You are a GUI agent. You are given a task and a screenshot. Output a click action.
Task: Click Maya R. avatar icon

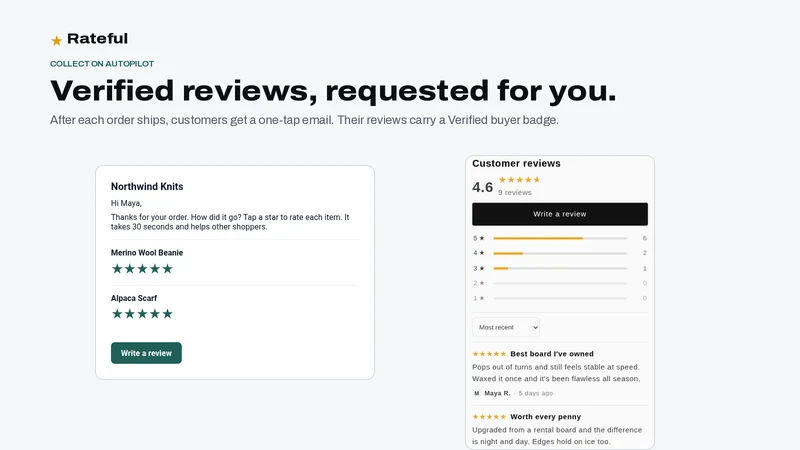(x=477, y=393)
